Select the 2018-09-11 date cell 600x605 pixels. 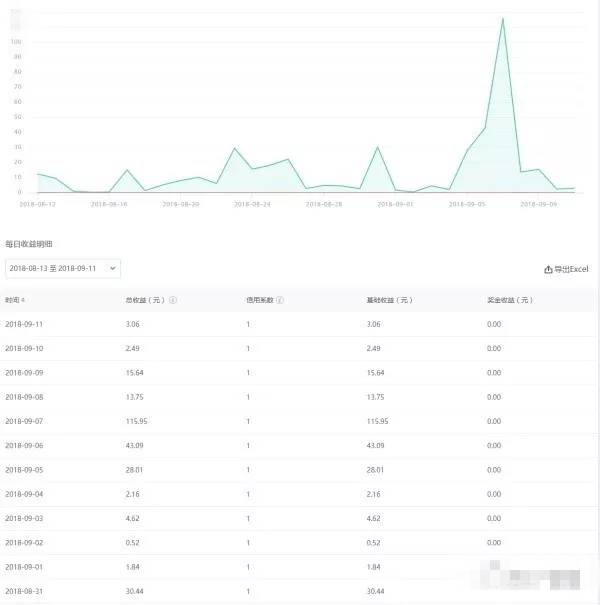tap(24, 324)
